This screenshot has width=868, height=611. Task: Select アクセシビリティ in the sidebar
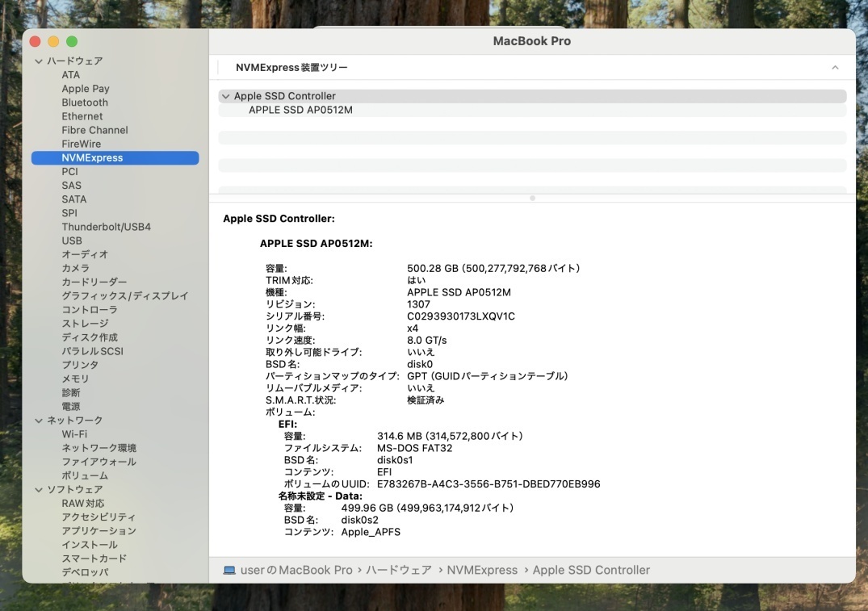[99, 517]
